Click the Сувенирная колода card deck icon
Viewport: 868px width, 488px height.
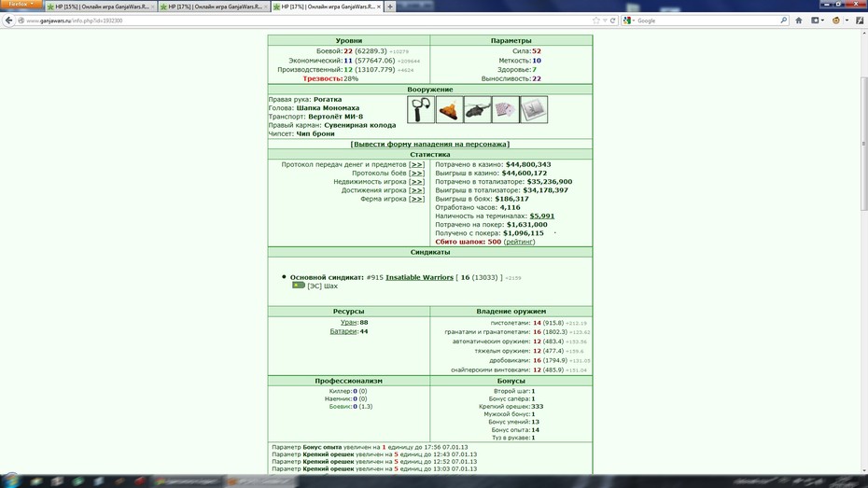506,109
